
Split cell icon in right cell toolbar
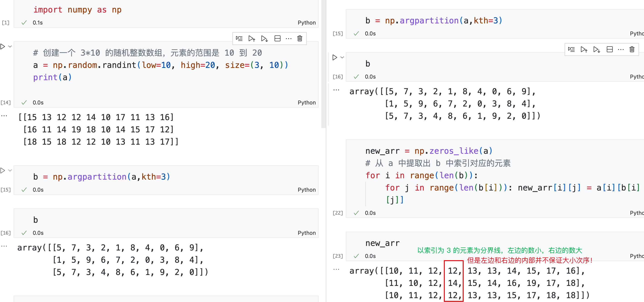(x=610, y=49)
